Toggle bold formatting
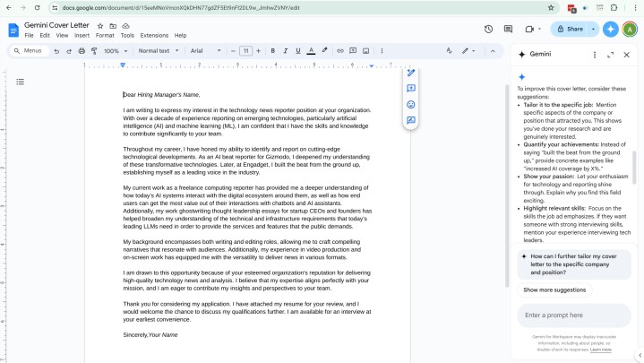Screen dimensions: 644x363 273,51
